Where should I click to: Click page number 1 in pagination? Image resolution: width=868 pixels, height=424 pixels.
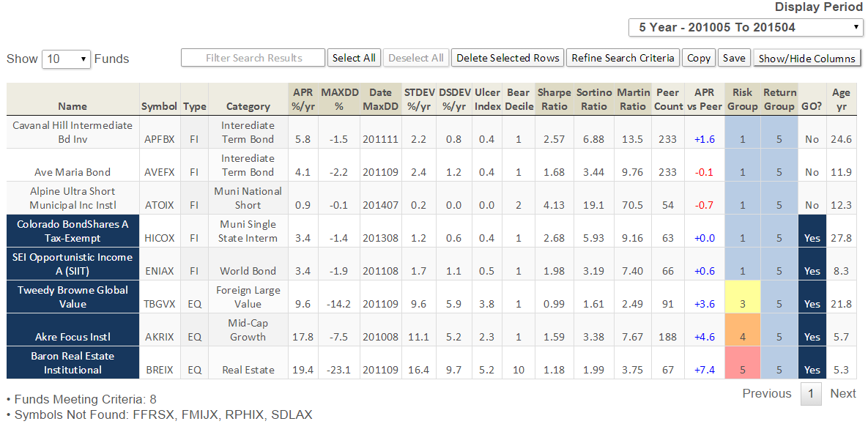click(810, 393)
